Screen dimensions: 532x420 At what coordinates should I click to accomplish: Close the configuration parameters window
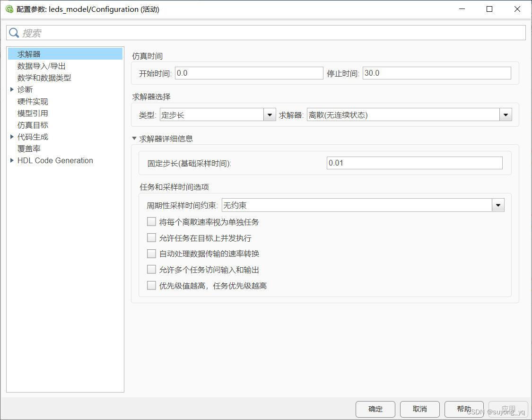pyautogui.click(x=517, y=9)
